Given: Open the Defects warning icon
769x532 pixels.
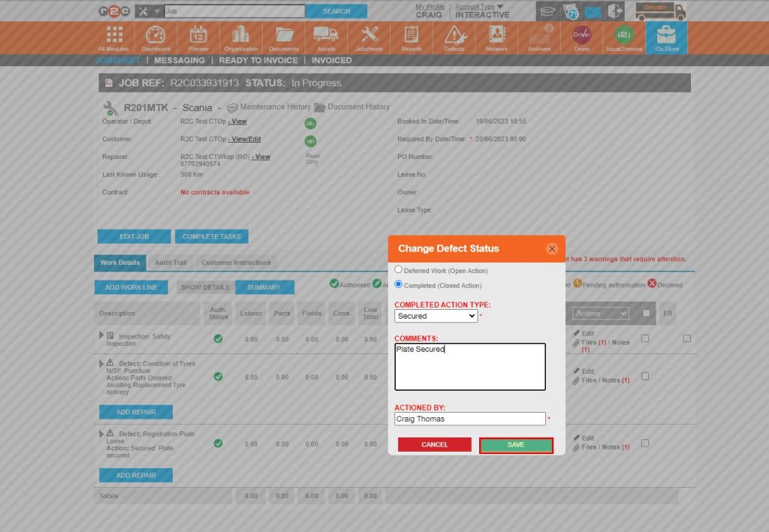Looking at the screenshot, I should click(x=454, y=36).
